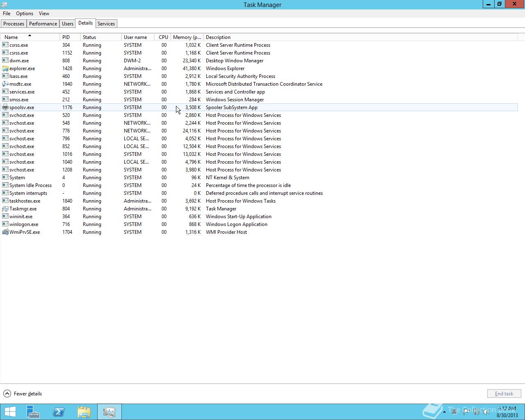
Task: Click the 'NT Kernel & System' description
Action: 228,178
